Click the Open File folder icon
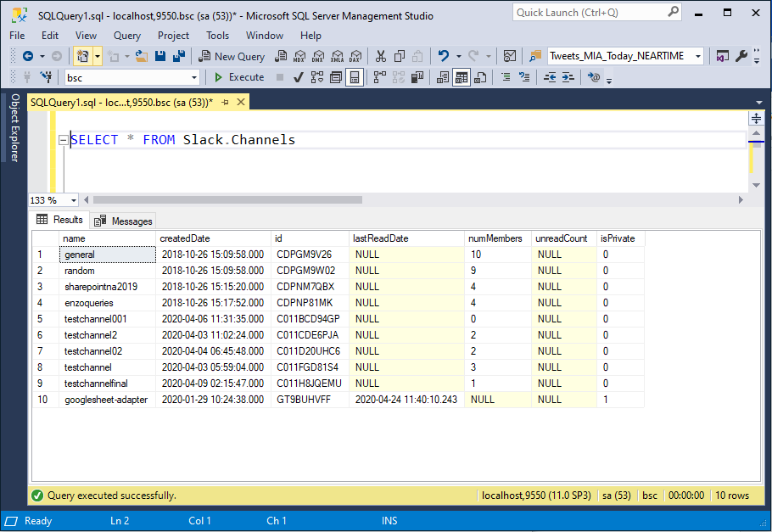The height and width of the screenshot is (532, 772). pyautogui.click(x=142, y=56)
